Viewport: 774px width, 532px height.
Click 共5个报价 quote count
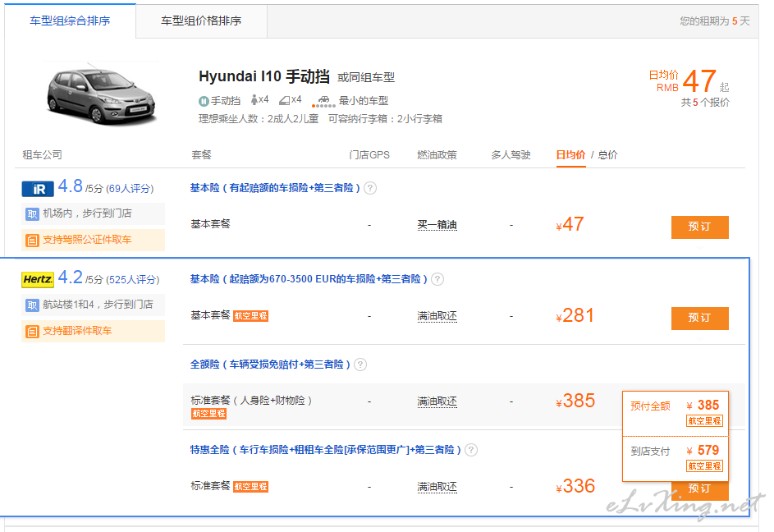(705, 103)
